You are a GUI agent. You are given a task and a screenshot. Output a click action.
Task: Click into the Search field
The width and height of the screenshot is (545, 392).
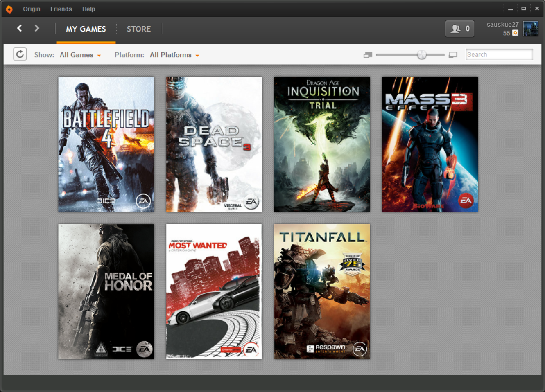[499, 54]
